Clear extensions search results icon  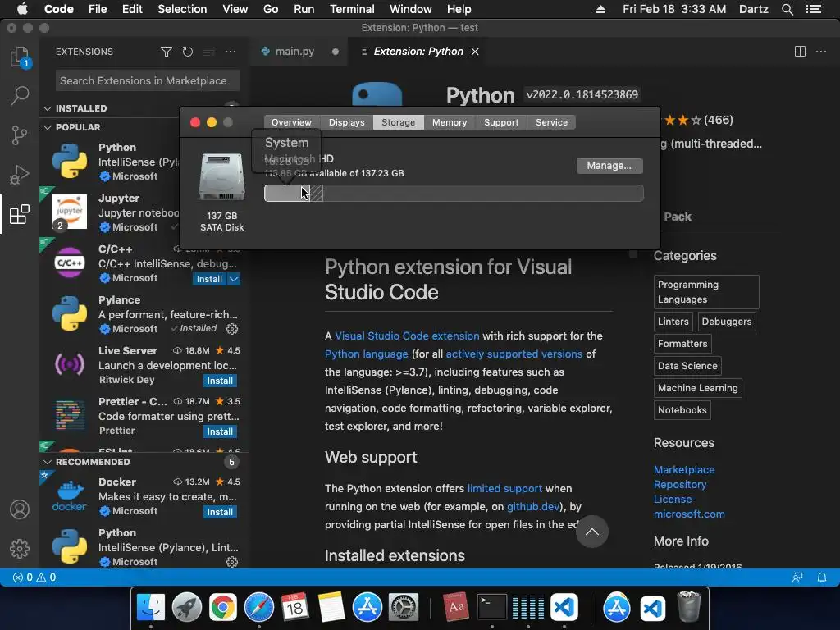(x=209, y=52)
